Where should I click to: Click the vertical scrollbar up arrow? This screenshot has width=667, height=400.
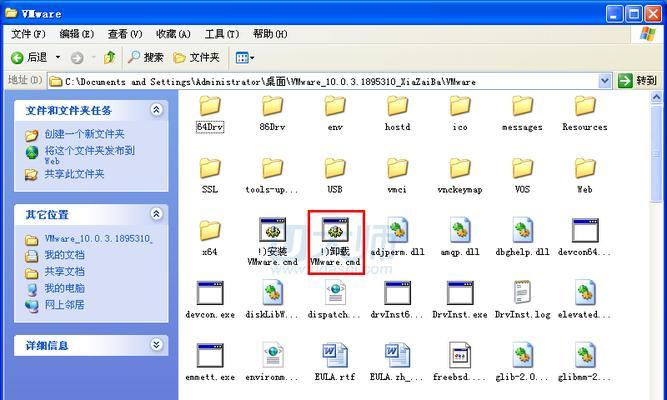tap(656, 98)
